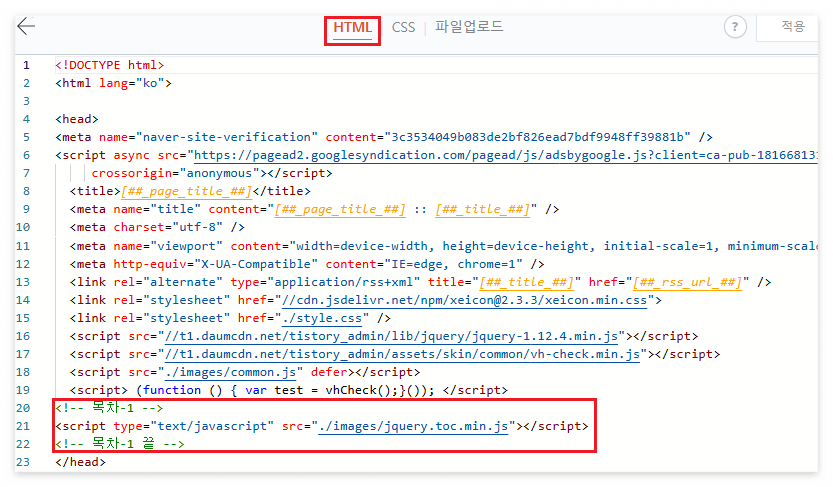Click the viewport meta tag line
The image size is (833, 487).
tap(444, 246)
